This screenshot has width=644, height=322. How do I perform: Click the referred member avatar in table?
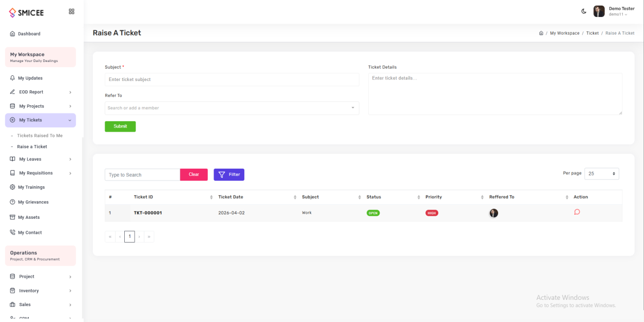coord(494,213)
